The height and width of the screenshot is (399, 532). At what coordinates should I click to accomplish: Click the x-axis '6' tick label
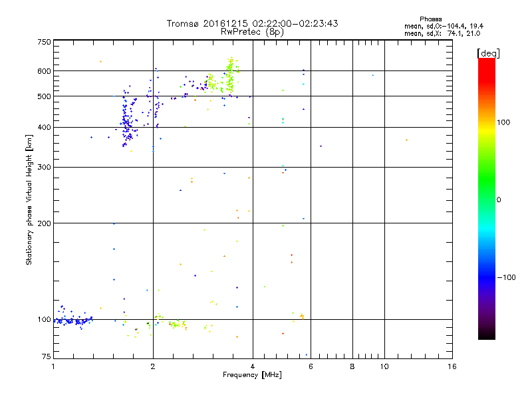(x=311, y=366)
